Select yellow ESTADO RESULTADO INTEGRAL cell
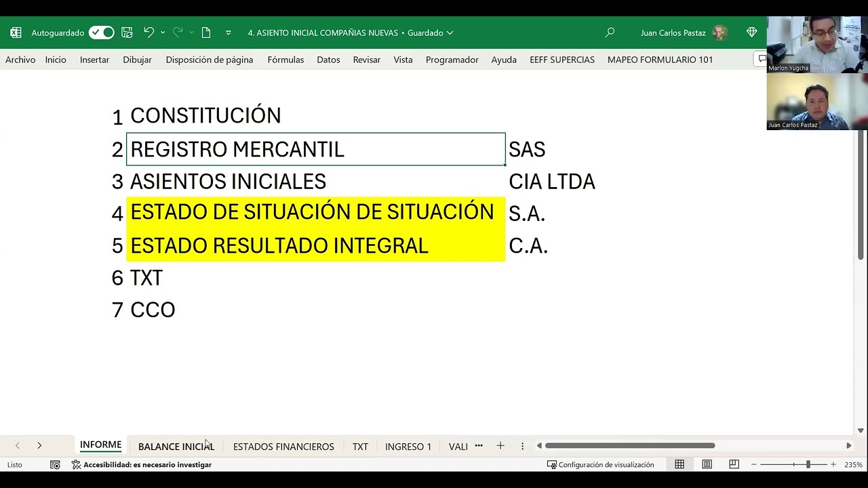 [x=316, y=245]
